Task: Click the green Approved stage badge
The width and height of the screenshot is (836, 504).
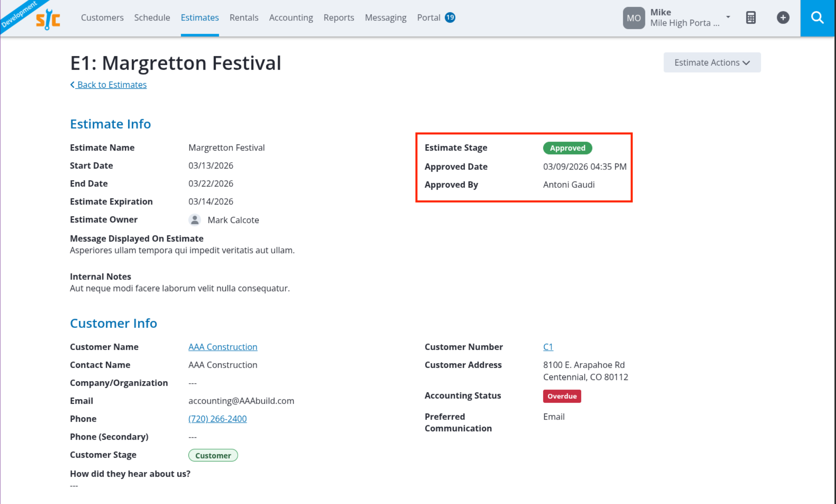Action: [x=568, y=148]
